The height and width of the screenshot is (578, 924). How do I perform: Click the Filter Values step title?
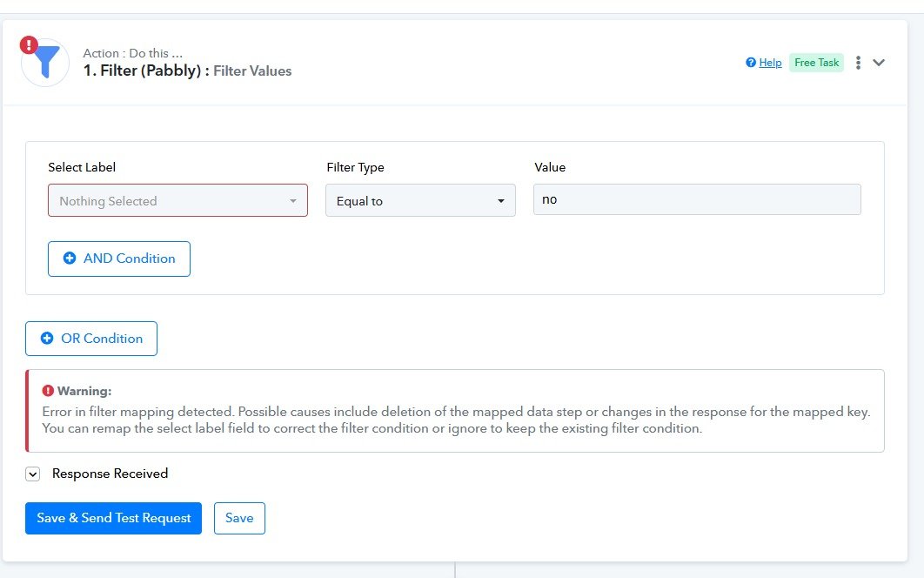coord(252,71)
